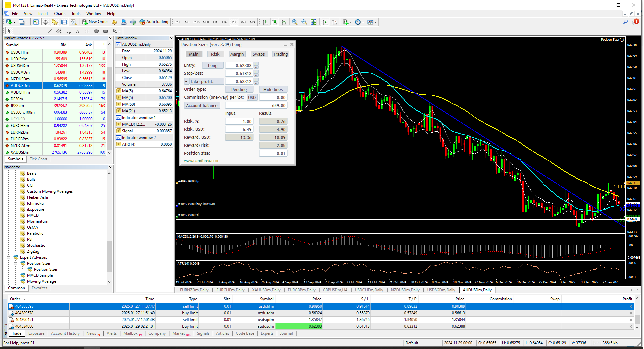Open the Strategy Tester icon
Viewport: 644px width, 349px height.
tap(74, 22)
